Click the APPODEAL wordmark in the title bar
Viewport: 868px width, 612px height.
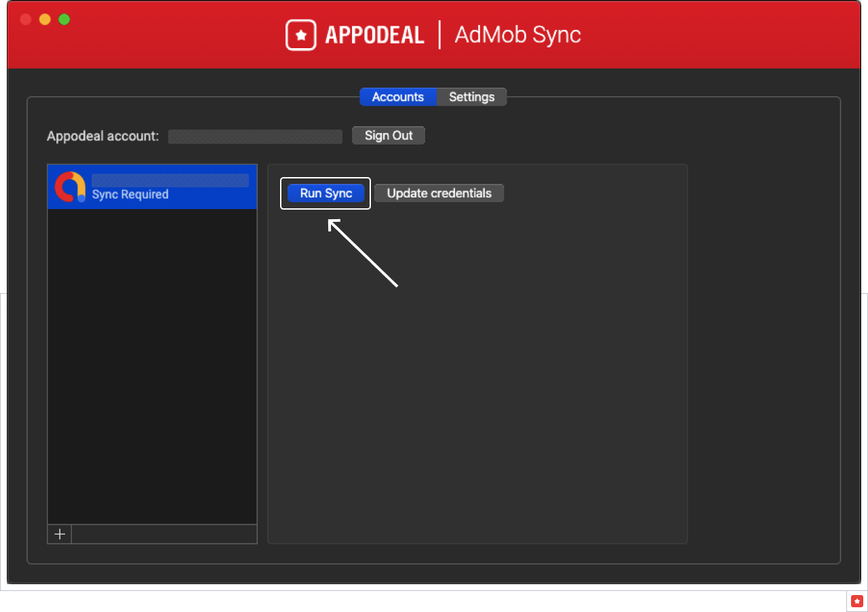(x=374, y=35)
